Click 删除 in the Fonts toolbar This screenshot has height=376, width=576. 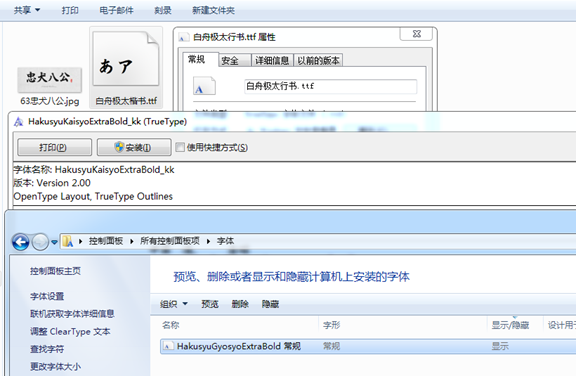[240, 304]
